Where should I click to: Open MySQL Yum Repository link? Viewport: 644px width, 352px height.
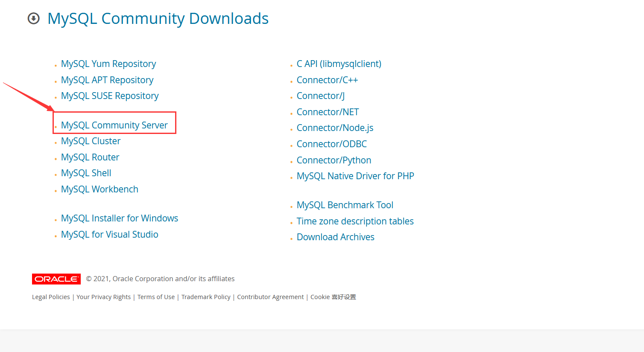(108, 64)
